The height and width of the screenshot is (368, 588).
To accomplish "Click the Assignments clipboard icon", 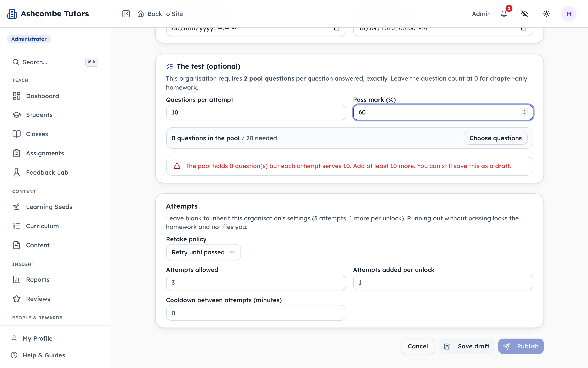I will 17,153.
